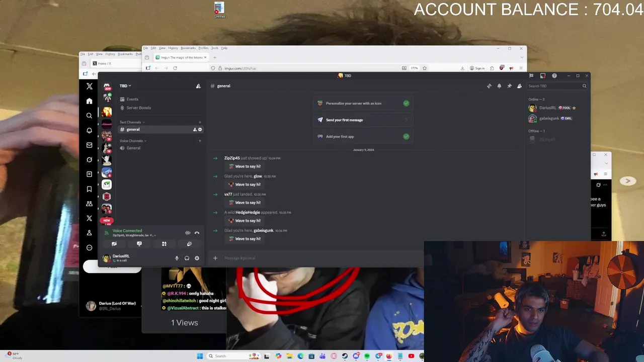
Task: Open Voice Connected status details
Action: pyautogui.click(x=127, y=231)
